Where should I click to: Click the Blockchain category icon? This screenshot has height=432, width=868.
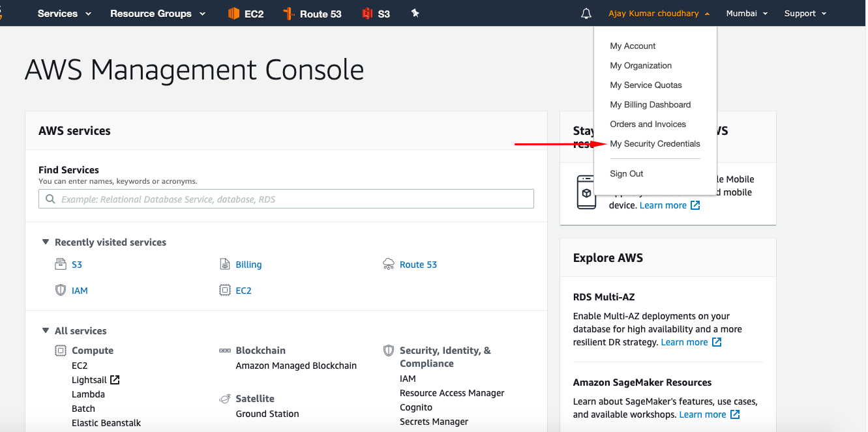point(224,351)
